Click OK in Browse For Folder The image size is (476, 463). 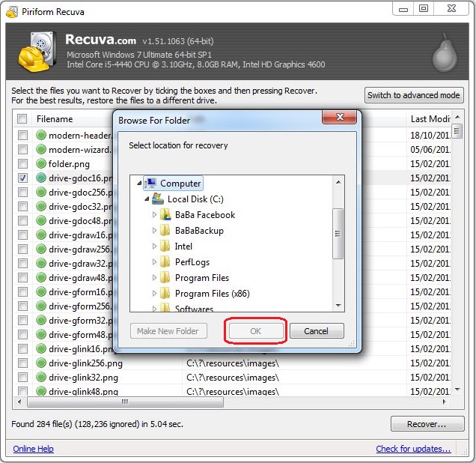tap(256, 331)
